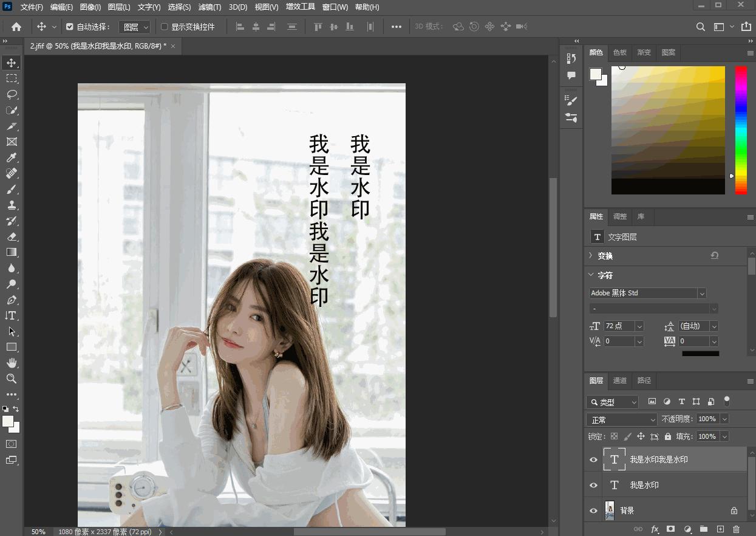Click the delete layer trash icon
756x536 pixels.
tap(737, 529)
